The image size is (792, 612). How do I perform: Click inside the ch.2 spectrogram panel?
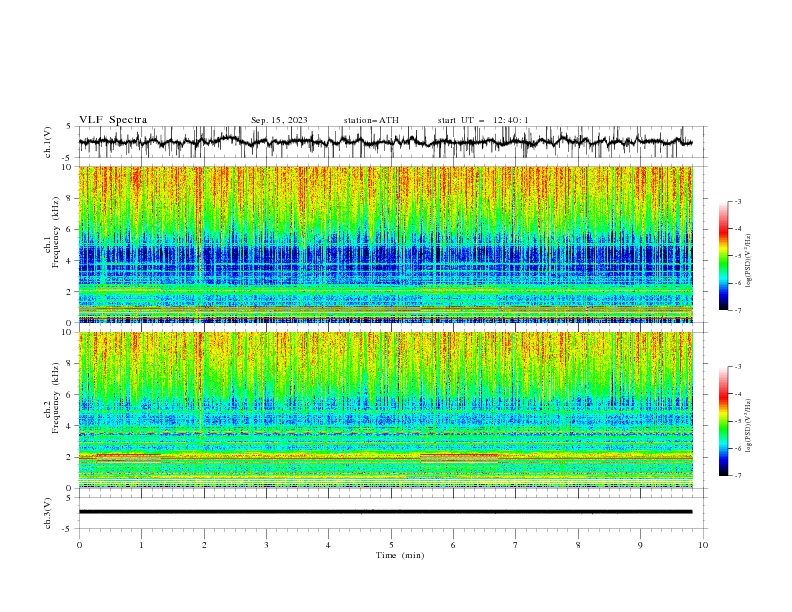[x=386, y=410]
